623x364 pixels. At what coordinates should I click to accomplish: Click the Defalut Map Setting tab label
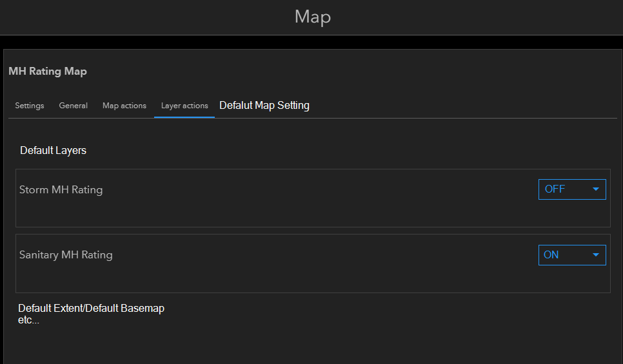tap(264, 106)
